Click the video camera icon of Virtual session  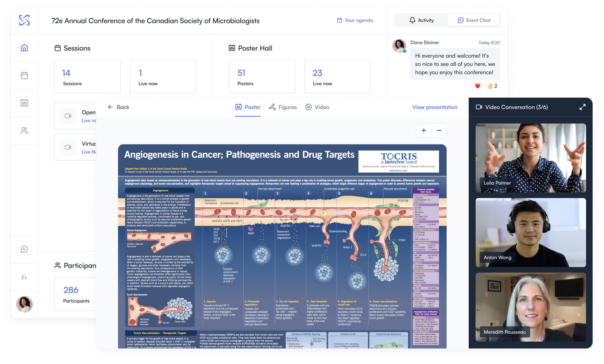(68, 147)
